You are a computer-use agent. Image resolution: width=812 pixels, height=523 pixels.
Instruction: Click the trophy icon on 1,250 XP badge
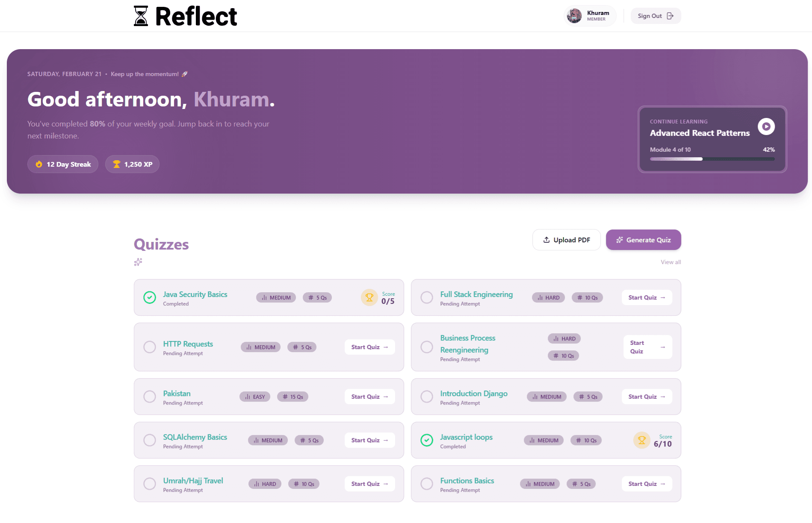coord(116,164)
